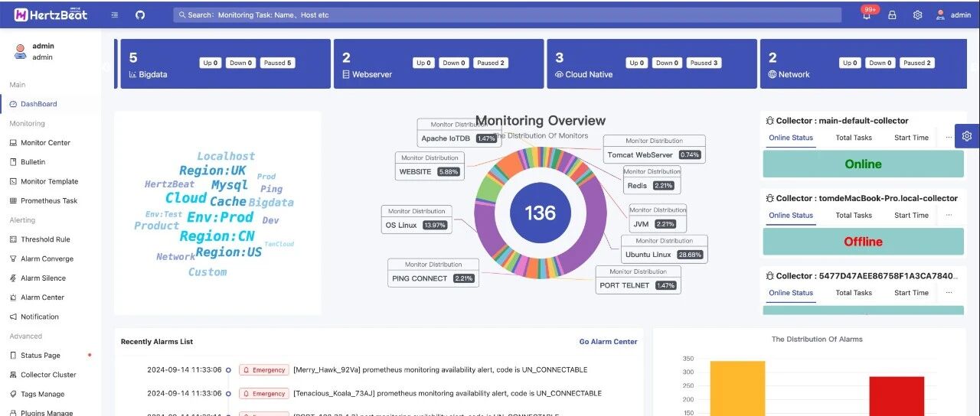
Task: Open Prometheus Task in the sidebar
Action: coord(51,201)
